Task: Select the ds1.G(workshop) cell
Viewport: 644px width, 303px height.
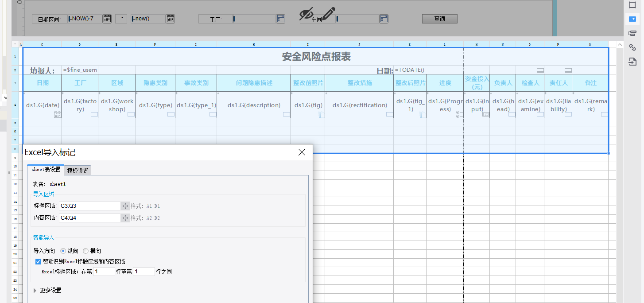Action: point(117,105)
